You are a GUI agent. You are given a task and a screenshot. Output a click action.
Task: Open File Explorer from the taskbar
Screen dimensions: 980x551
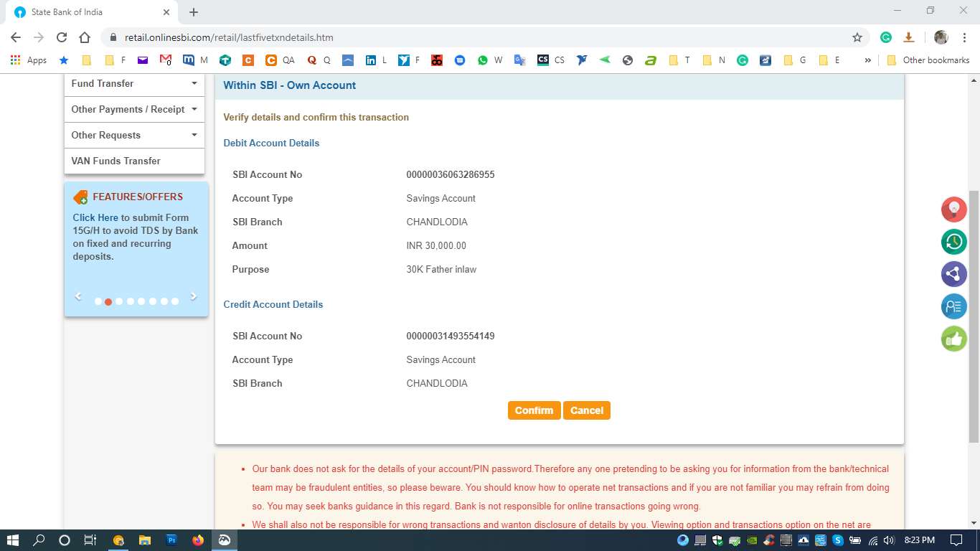coord(145,540)
